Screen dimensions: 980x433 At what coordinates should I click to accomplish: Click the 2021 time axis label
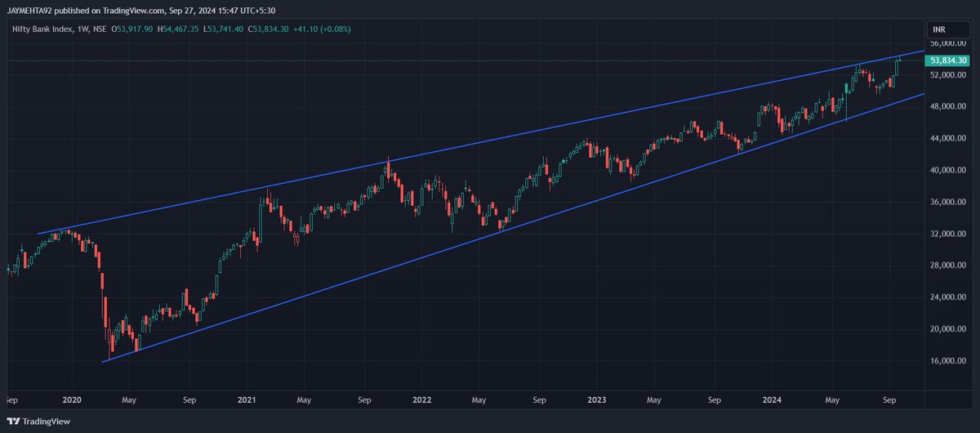click(247, 401)
